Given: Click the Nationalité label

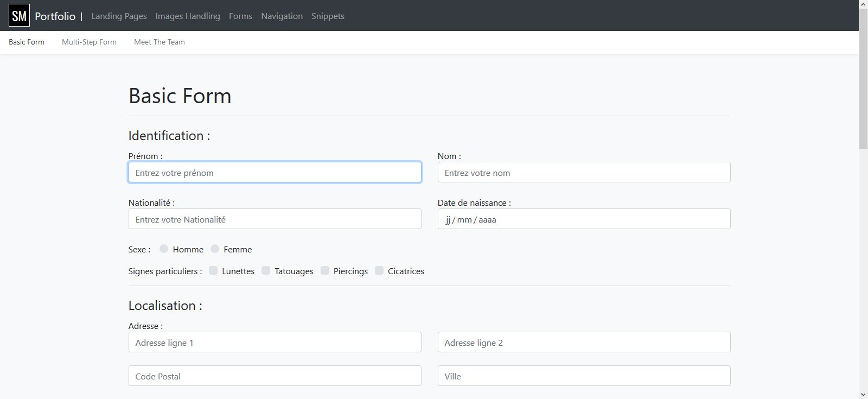Looking at the screenshot, I should [x=151, y=202].
